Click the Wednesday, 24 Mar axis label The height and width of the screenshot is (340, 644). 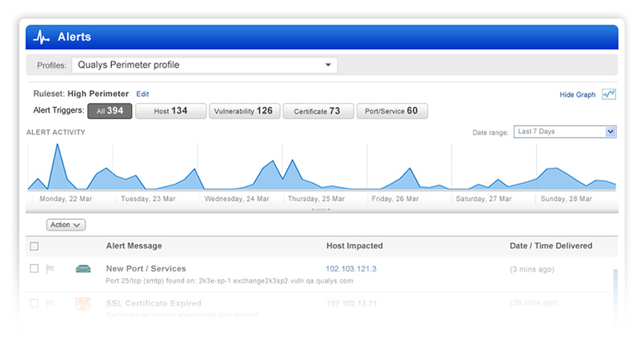[x=237, y=199]
